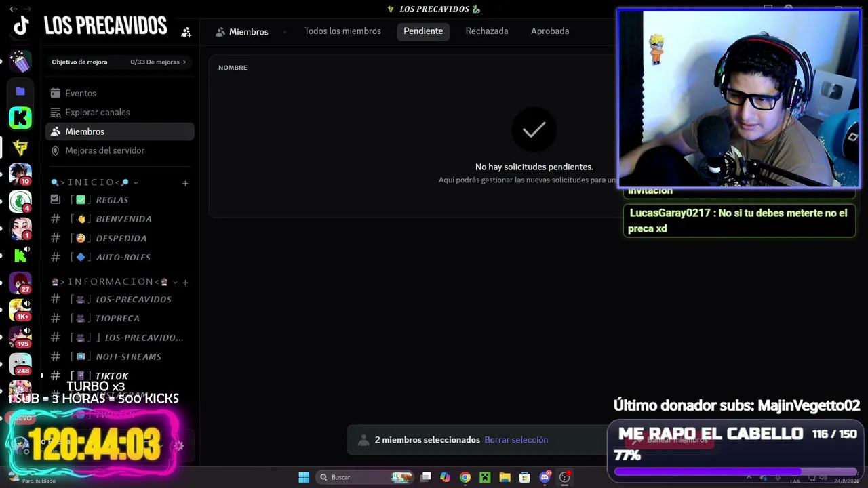The image size is (868, 488).
Task: Go back with the left navigation arrow
Action: point(14,9)
